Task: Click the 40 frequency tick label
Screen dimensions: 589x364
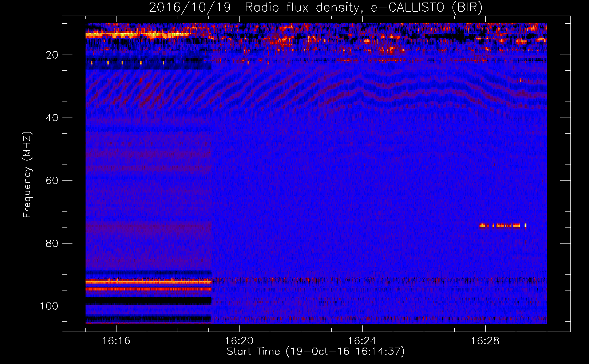Action: point(52,118)
